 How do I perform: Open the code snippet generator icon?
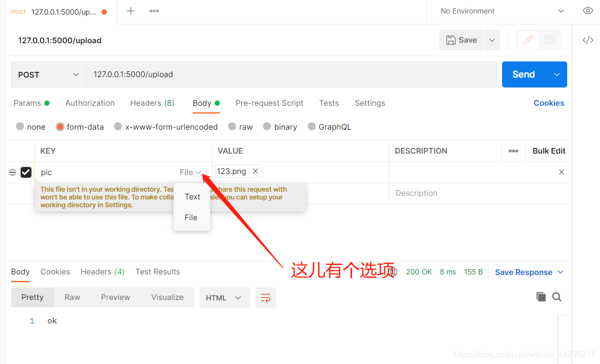[588, 40]
